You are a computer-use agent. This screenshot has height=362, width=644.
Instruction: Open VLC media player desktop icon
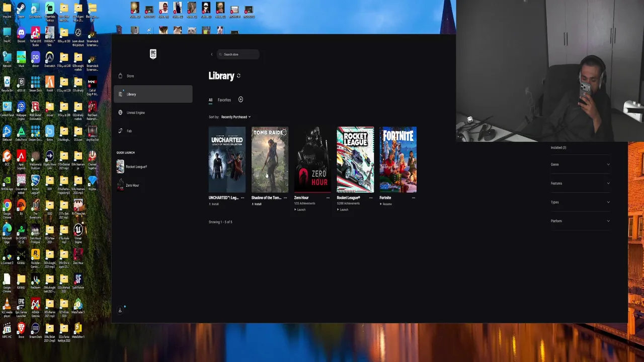click(x=7, y=307)
